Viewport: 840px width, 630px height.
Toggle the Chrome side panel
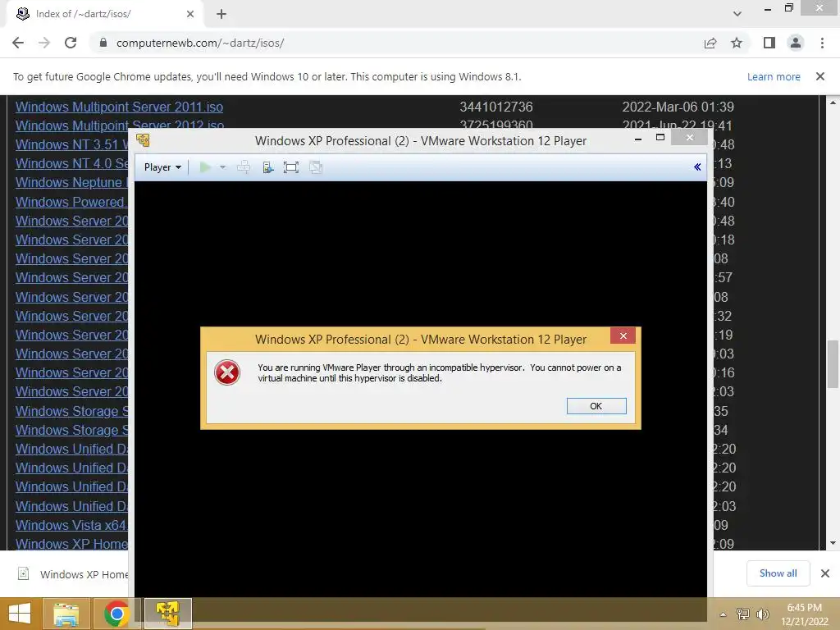pyautogui.click(x=769, y=43)
